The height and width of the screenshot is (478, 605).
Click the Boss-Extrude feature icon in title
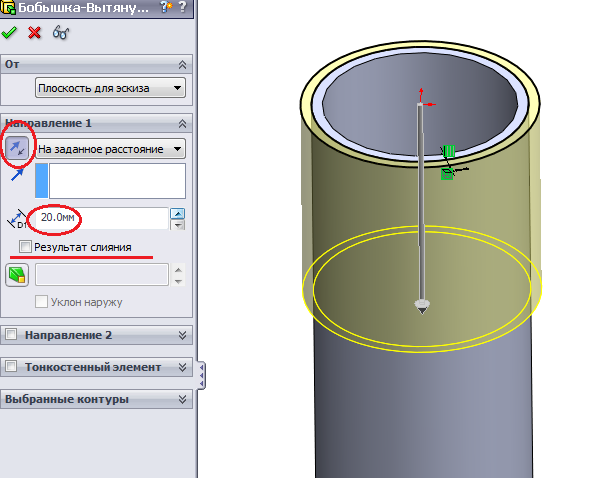click(8, 7)
